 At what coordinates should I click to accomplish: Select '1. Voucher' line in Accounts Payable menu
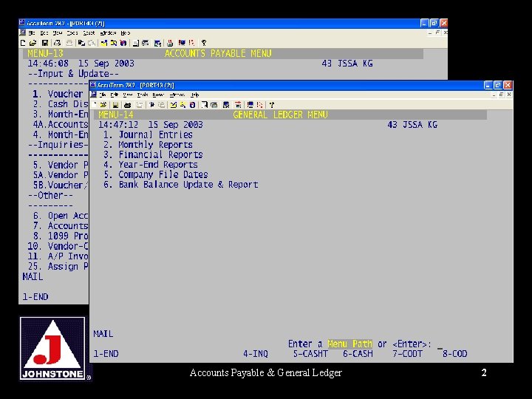(58, 94)
